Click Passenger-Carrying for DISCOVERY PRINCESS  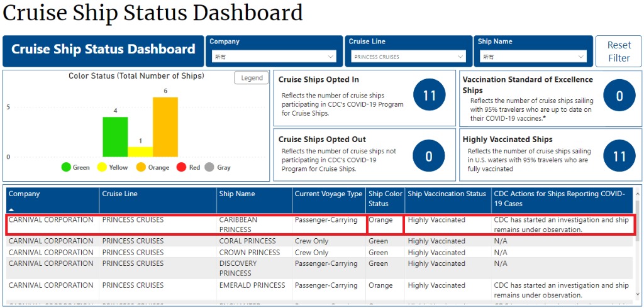coord(326,263)
